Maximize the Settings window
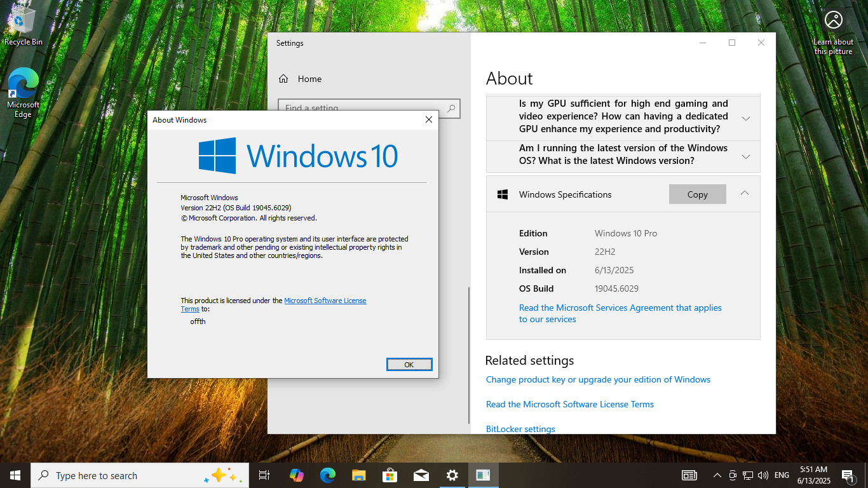The height and width of the screenshot is (488, 868). 732,43
